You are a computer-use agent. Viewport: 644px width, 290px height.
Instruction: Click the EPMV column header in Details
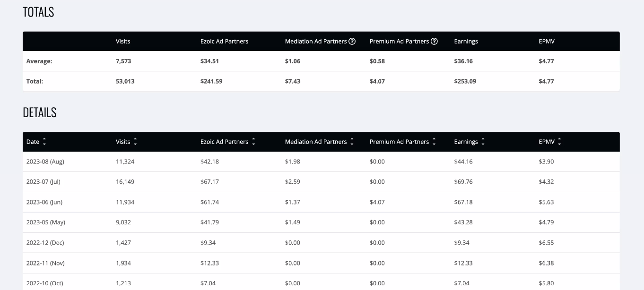546,142
